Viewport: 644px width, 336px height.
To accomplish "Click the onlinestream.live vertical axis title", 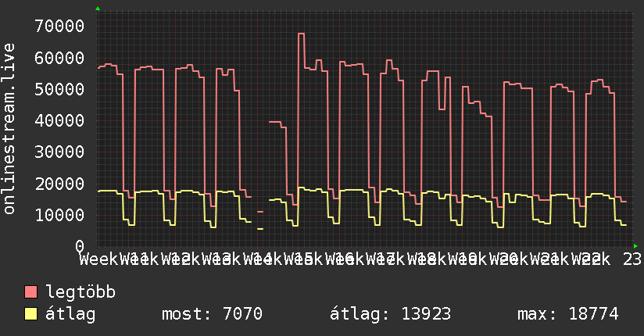I will tap(9, 129).
